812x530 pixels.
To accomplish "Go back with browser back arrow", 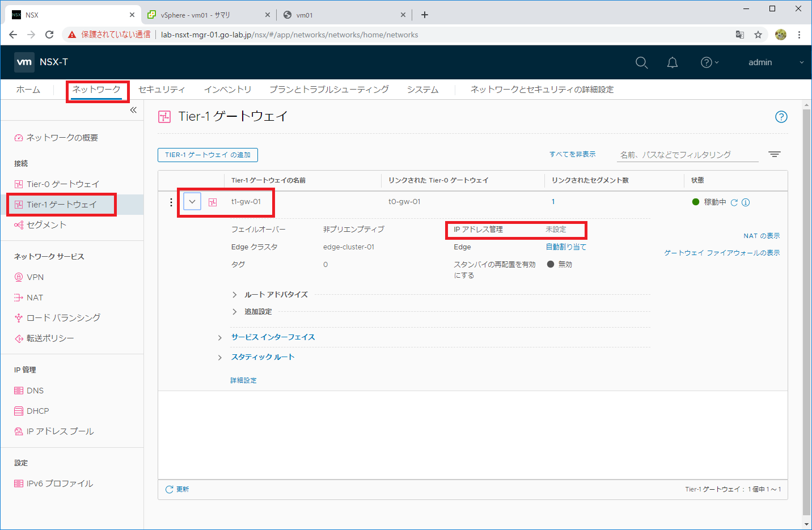I will 13,35.
